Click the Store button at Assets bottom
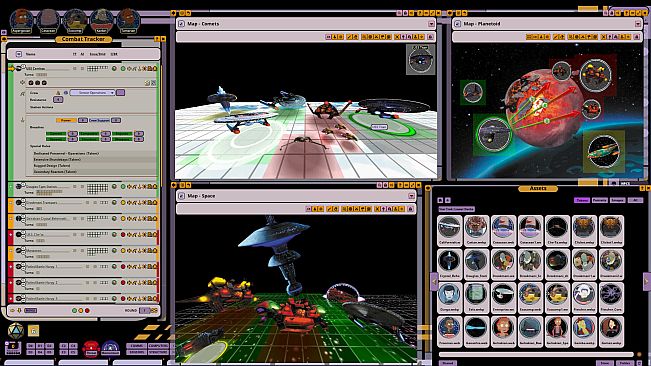The width and height of the screenshot is (651, 366). click(605, 363)
